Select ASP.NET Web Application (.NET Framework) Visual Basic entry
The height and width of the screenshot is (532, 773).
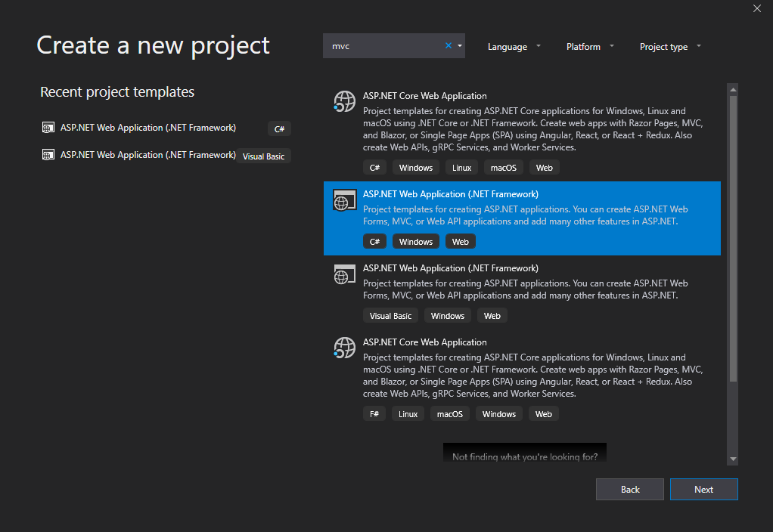coord(522,292)
